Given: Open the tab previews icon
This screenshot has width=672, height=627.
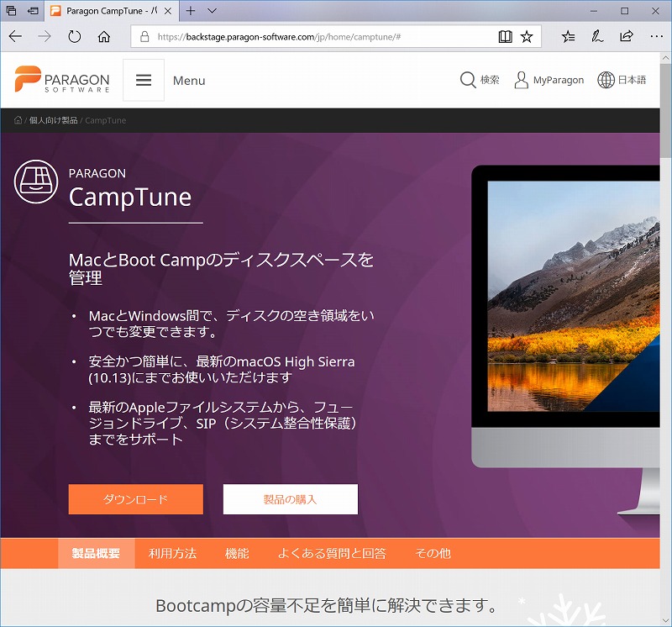Looking at the screenshot, I should click(x=12, y=11).
